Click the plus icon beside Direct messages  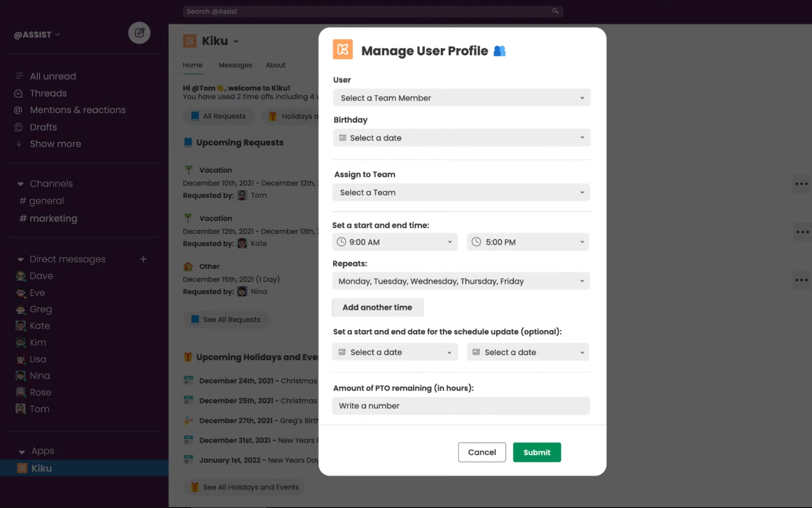tap(143, 259)
